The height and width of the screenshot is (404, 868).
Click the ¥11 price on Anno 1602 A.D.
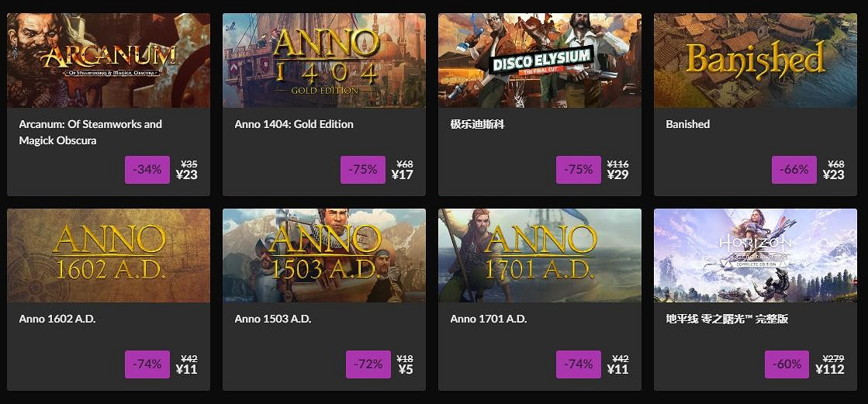tap(186, 369)
